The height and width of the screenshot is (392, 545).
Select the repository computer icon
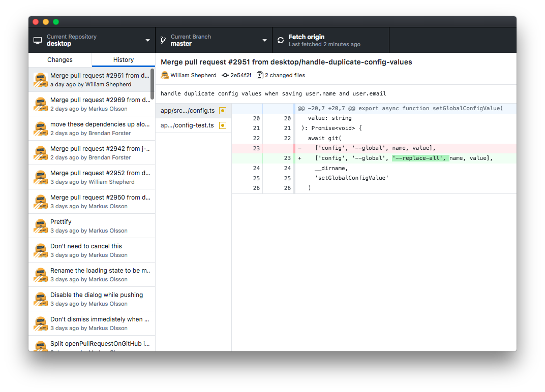click(x=37, y=40)
